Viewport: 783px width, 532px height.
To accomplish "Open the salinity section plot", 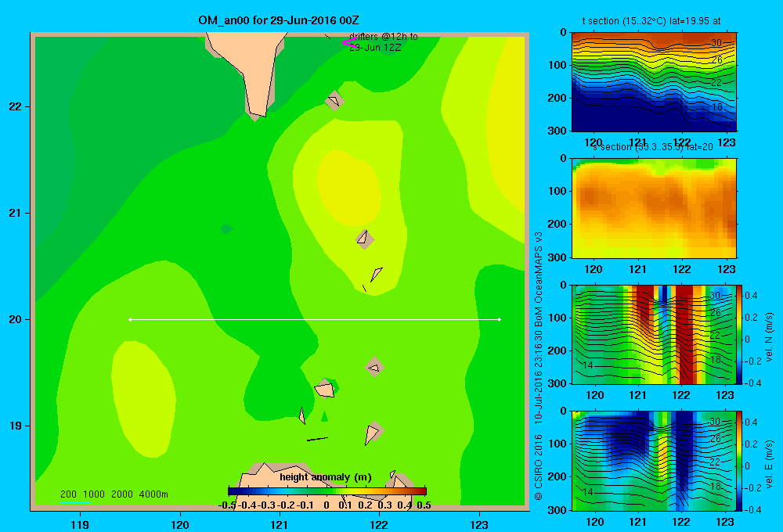I will 654,208.
